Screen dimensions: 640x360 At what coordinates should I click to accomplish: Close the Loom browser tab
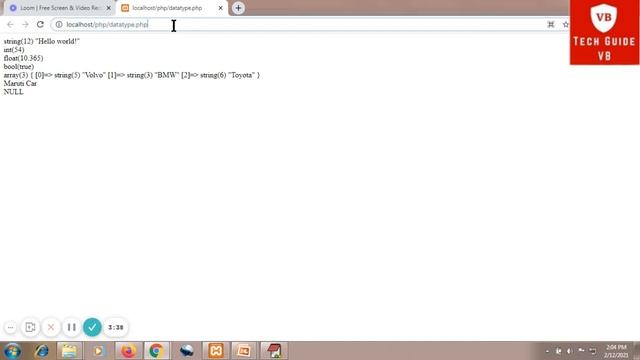109,8
